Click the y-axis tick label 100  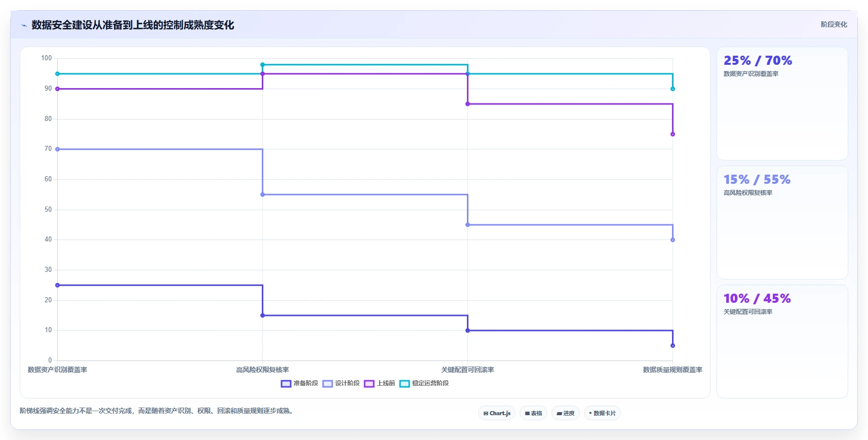click(x=47, y=58)
